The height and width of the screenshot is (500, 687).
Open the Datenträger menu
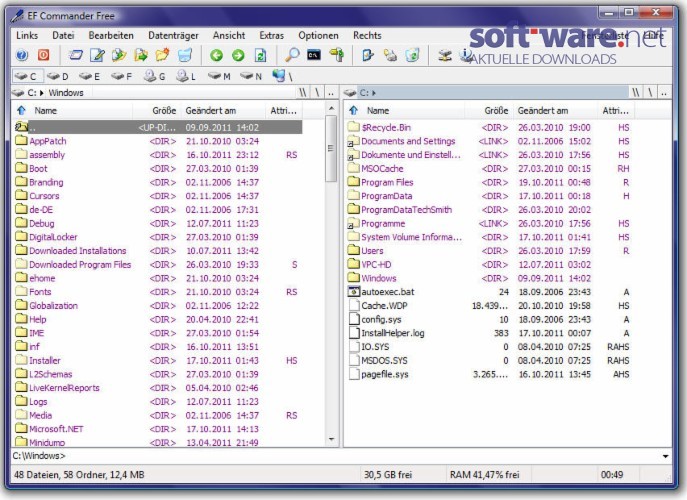tap(173, 35)
